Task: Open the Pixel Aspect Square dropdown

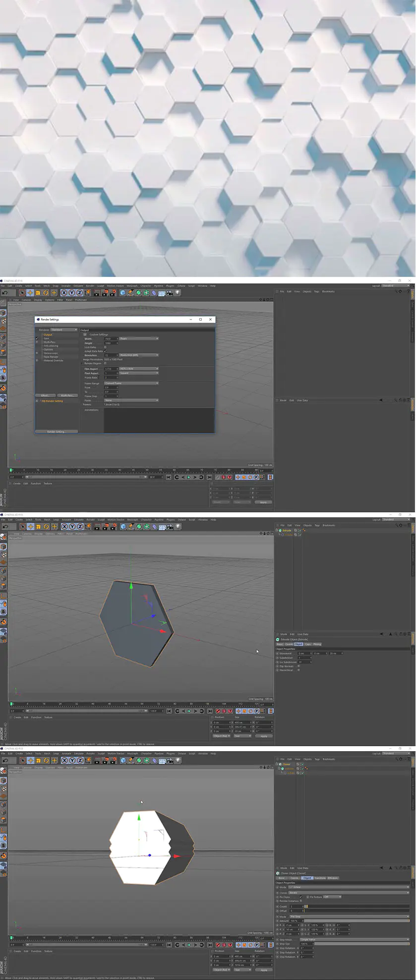Action: coord(138,373)
